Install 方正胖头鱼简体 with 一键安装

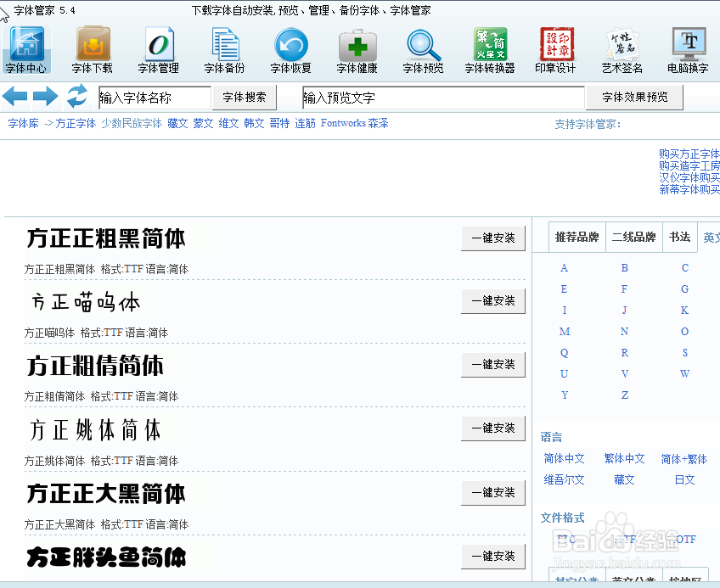(x=493, y=557)
